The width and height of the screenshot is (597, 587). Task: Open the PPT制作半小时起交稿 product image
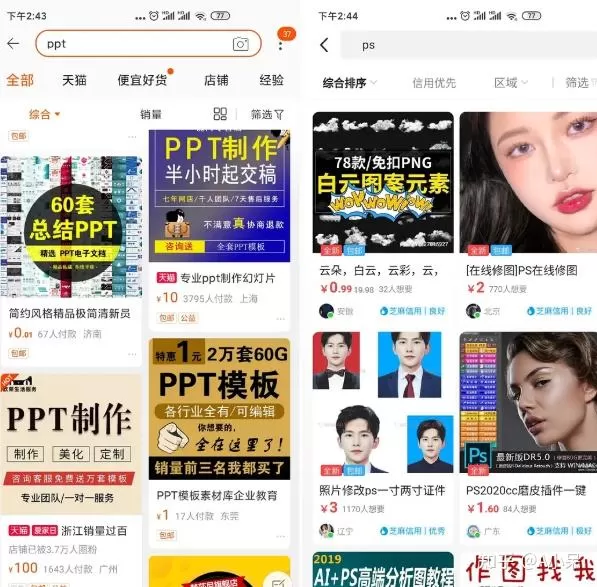[219, 196]
